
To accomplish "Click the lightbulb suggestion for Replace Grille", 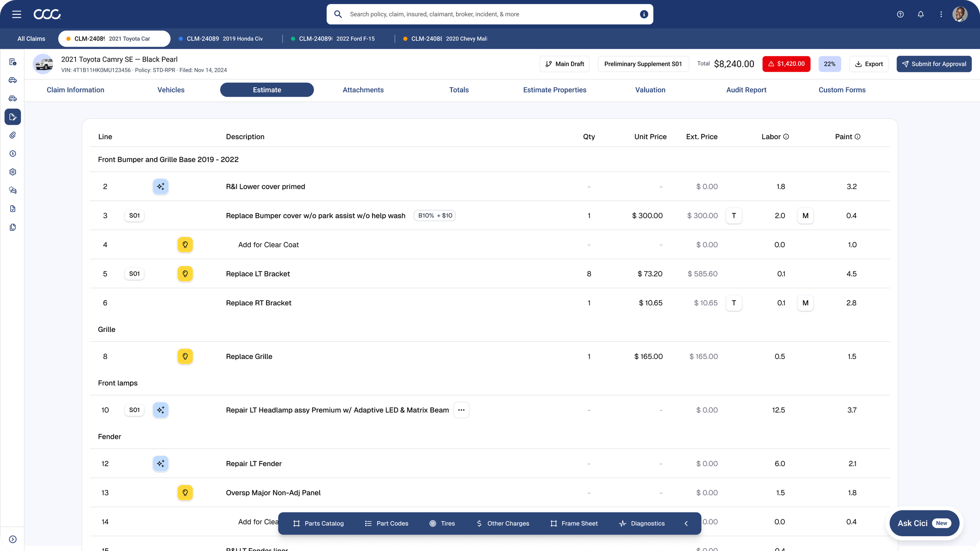I will pyautogui.click(x=185, y=356).
